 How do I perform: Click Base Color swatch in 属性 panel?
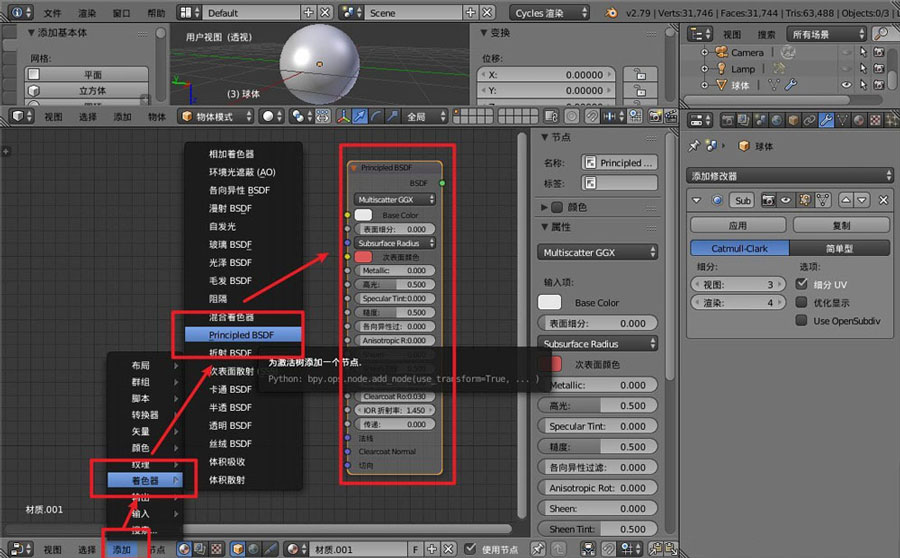pyautogui.click(x=549, y=302)
